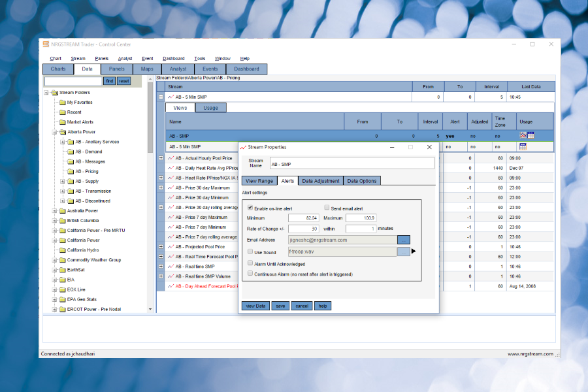Image resolution: width=588 pixels, height=392 pixels.
Task: Turn on the Continuous Alarm checkbox
Action: tap(250, 274)
